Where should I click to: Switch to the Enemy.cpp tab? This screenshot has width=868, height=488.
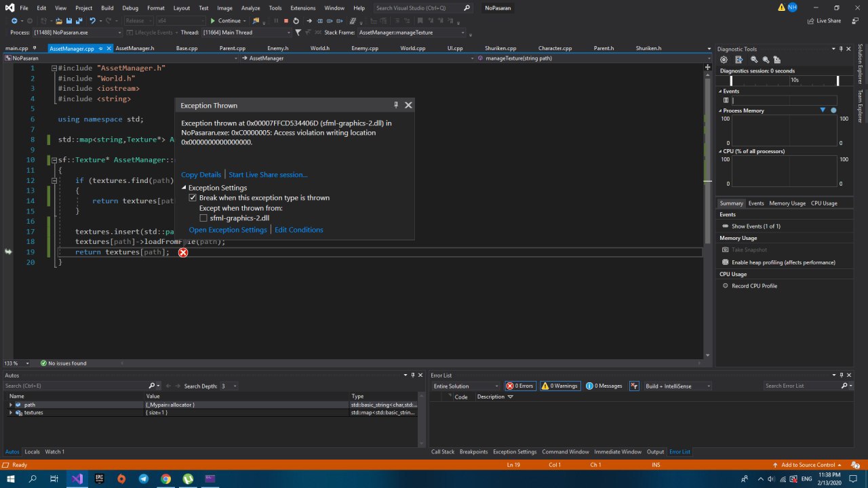point(364,48)
